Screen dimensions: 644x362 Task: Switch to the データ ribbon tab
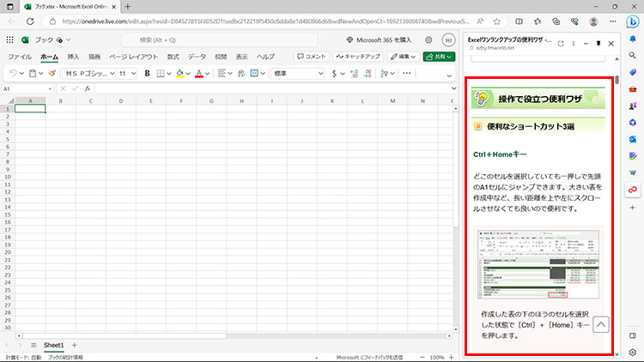[x=197, y=57]
